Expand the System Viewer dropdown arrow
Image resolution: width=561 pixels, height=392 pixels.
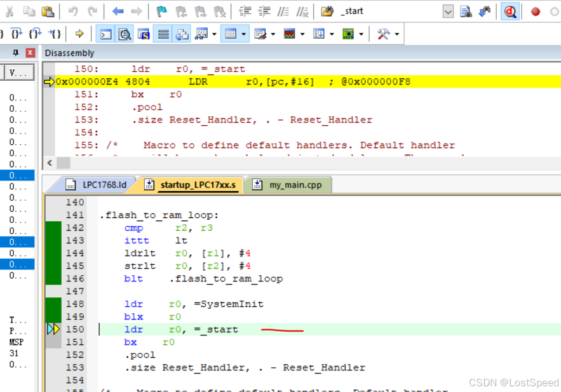pyautogui.click(x=361, y=34)
